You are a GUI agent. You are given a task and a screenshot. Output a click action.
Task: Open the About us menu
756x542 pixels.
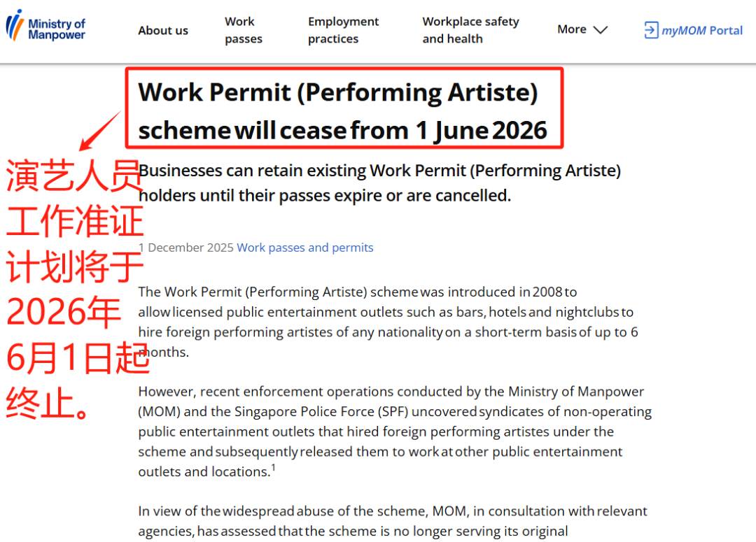click(163, 30)
